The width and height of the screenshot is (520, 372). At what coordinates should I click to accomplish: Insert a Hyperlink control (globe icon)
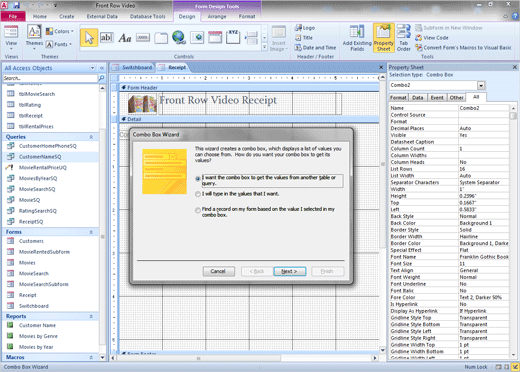pyautogui.click(x=179, y=37)
